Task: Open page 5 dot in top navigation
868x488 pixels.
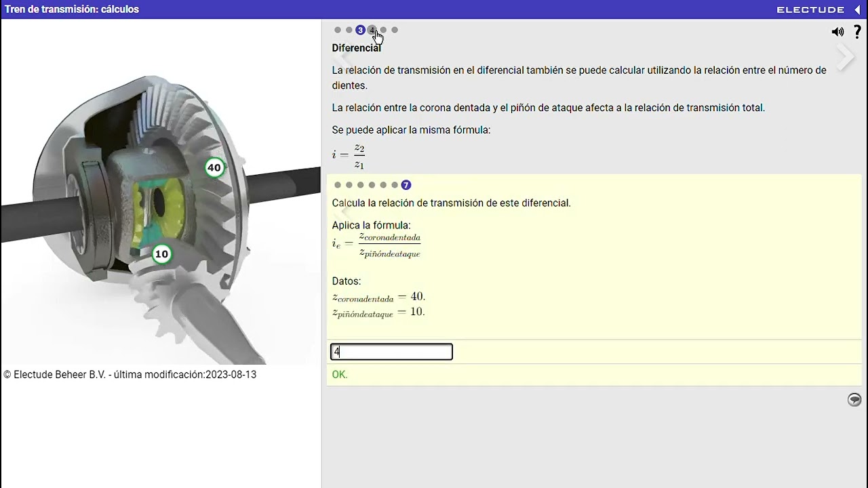Action: click(383, 30)
